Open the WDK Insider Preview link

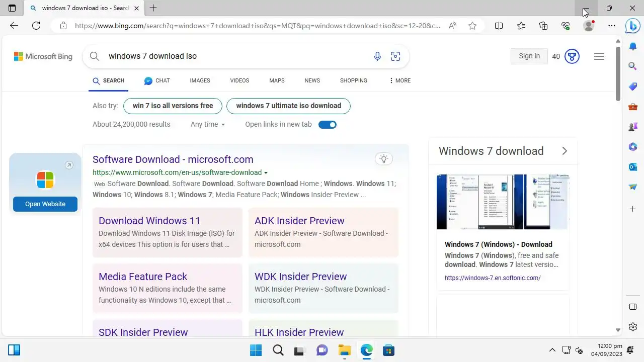pyautogui.click(x=300, y=277)
